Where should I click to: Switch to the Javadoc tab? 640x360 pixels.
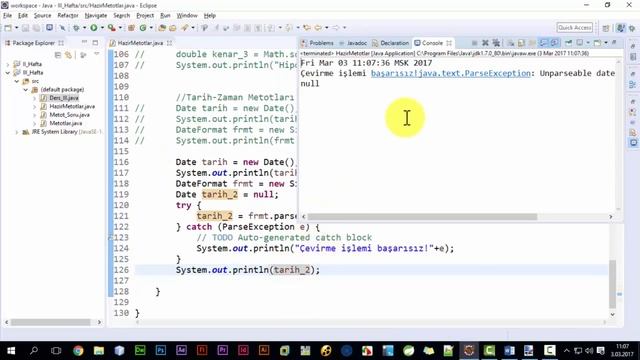pos(353,43)
